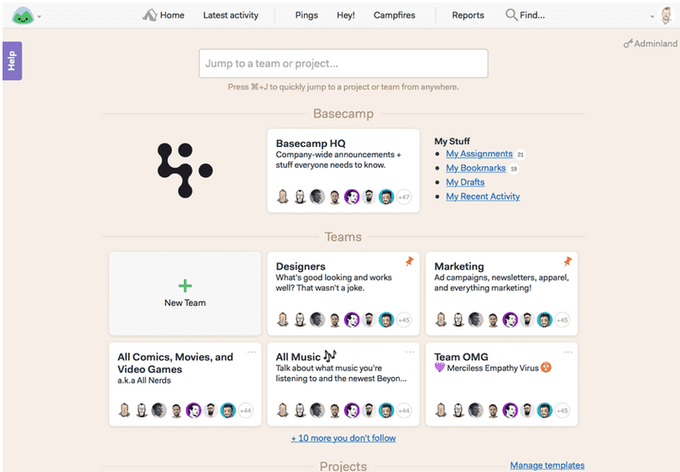Screen dimensions: 680x472
Task: Click the Home tent icon
Action: (150, 15)
